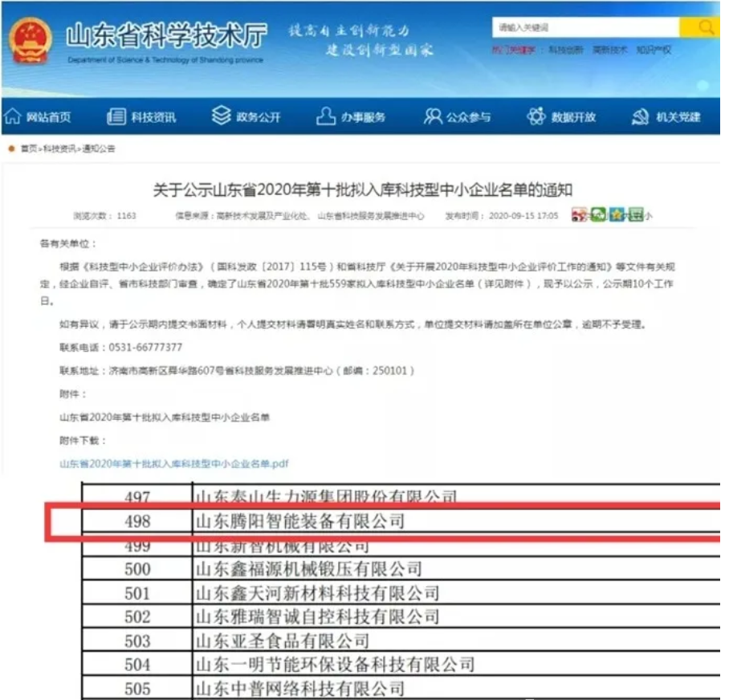Click the English subtitle Department of Science & Technology
Viewport: 729px width, 700px height.
165,60
